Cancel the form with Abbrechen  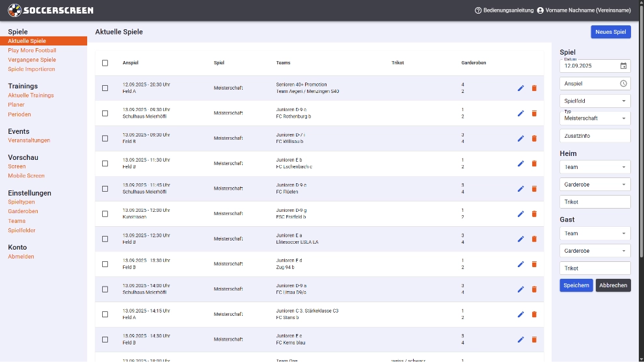613,285
